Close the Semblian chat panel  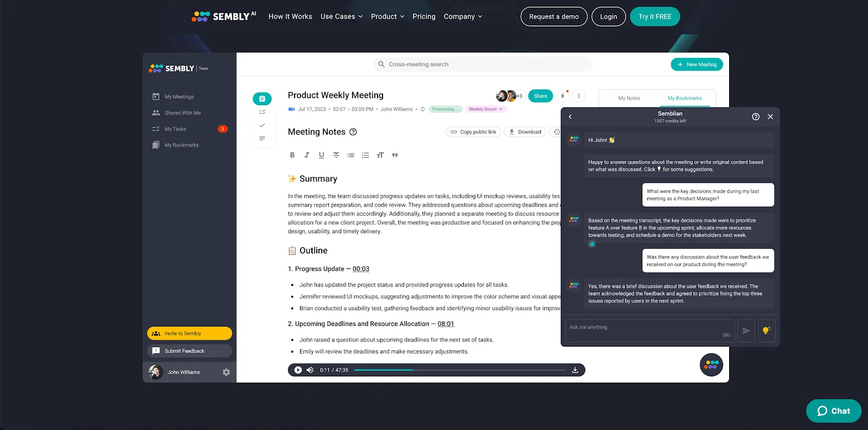(770, 117)
